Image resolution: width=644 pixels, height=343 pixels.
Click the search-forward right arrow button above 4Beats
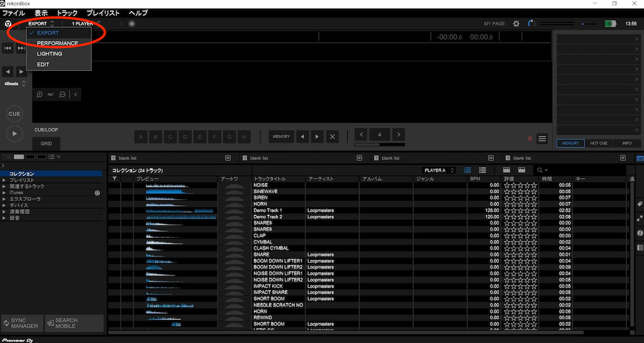pos(21,71)
